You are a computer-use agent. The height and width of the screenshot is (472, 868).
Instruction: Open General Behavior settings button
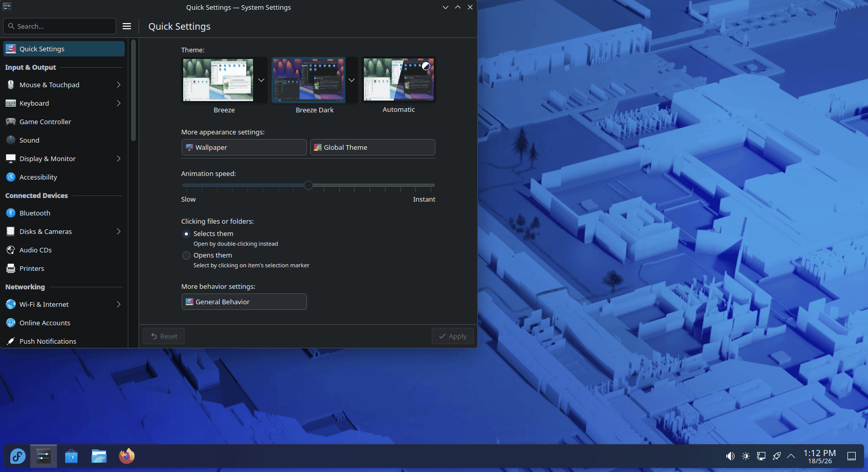tap(244, 302)
